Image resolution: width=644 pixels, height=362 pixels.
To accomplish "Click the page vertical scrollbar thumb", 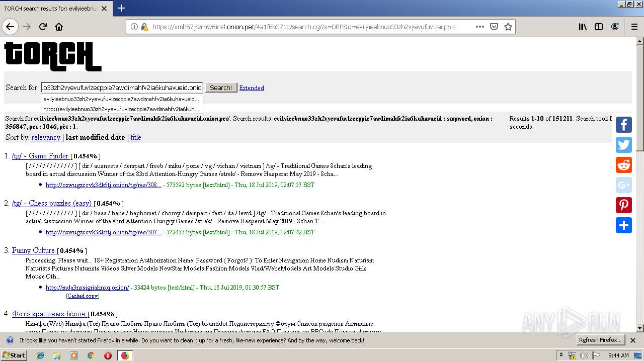I will coord(639,98).
